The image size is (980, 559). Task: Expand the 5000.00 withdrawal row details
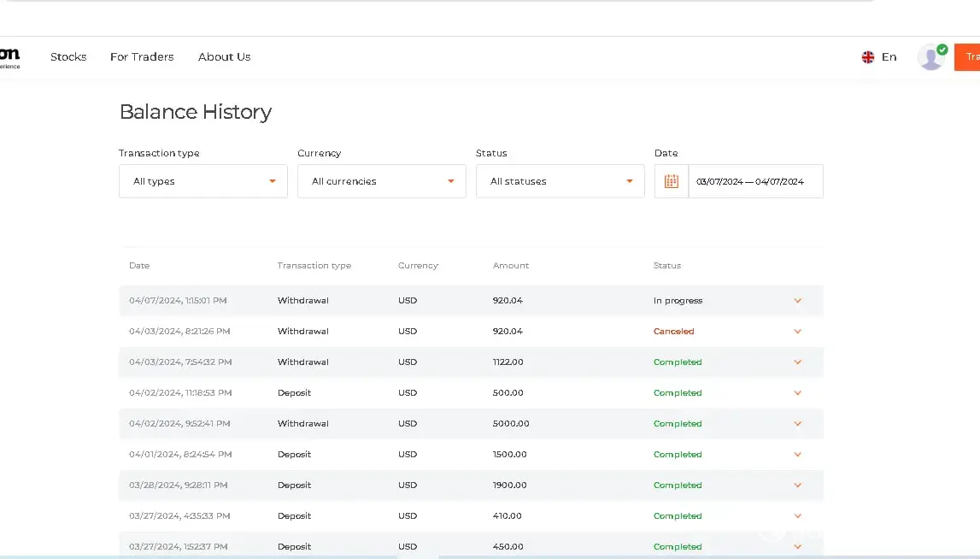(x=797, y=424)
